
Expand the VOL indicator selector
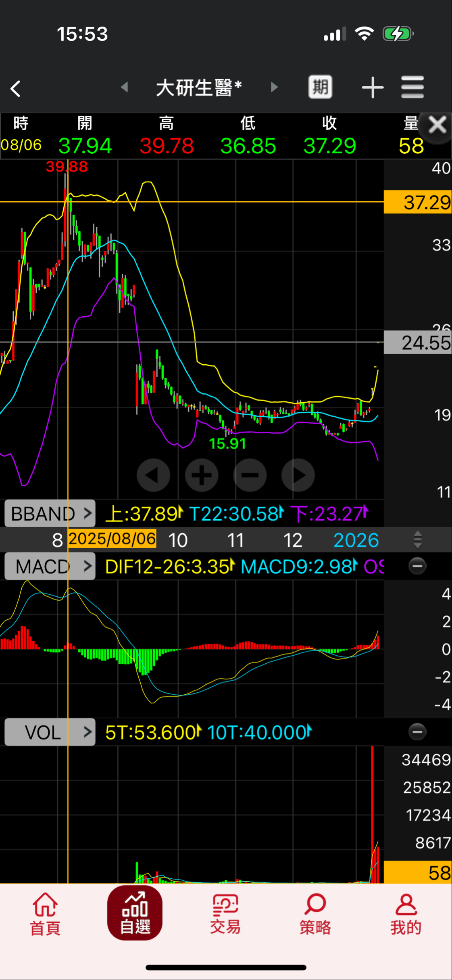click(50, 732)
